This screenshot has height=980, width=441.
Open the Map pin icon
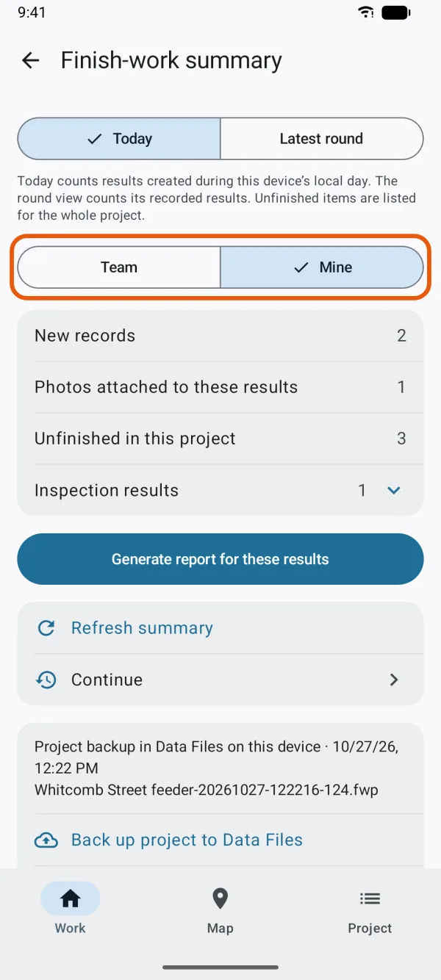(x=220, y=898)
